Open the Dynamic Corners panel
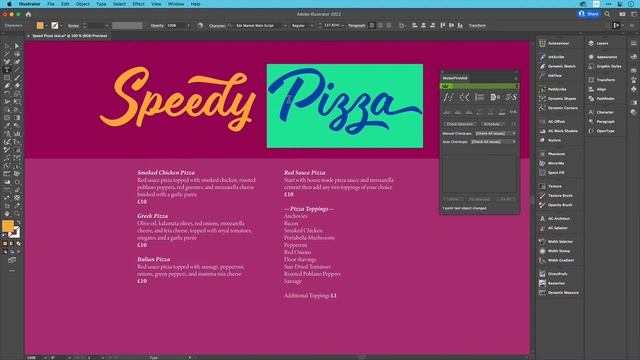The width and height of the screenshot is (640, 360). [559, 108]
